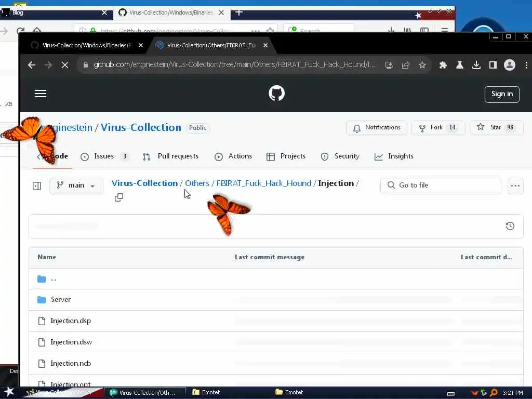Image resolution: width=532 pixels, height=399 pixels.
Task: Click the file icon beside Injection.dsp
Action: point(42,321)
